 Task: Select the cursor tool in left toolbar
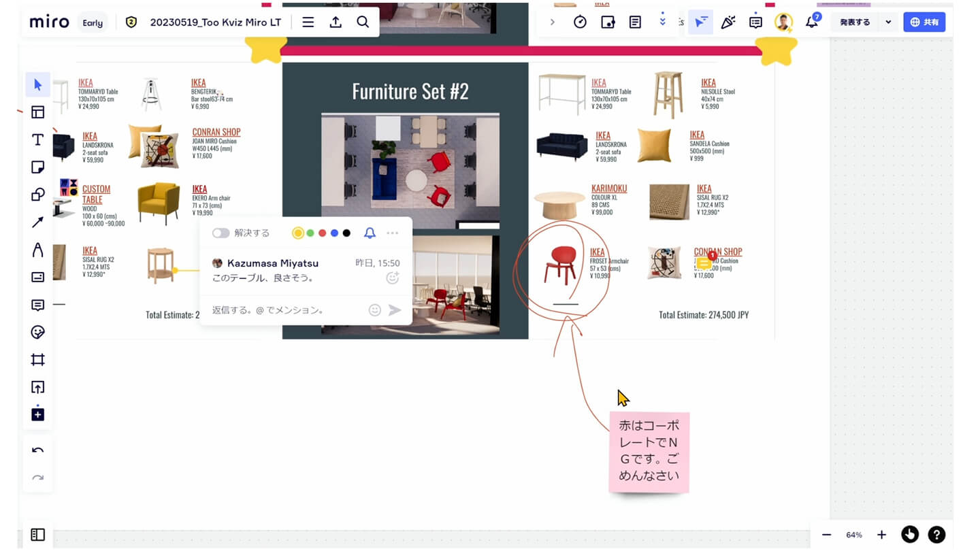[x=37, y=85]
